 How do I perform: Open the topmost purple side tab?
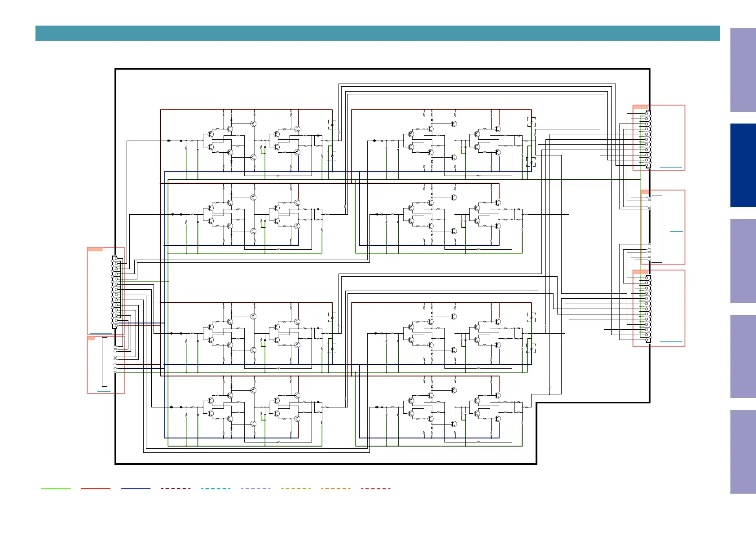(743, 70)
